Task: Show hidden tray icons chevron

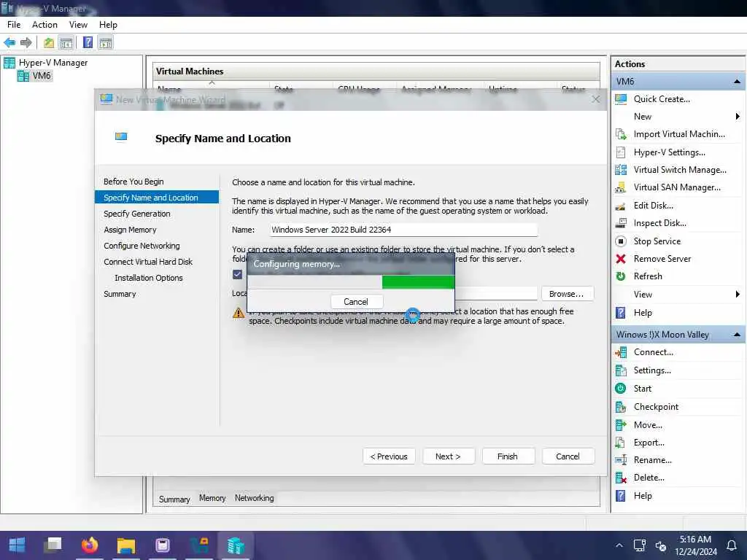Action: coord(619,545)
